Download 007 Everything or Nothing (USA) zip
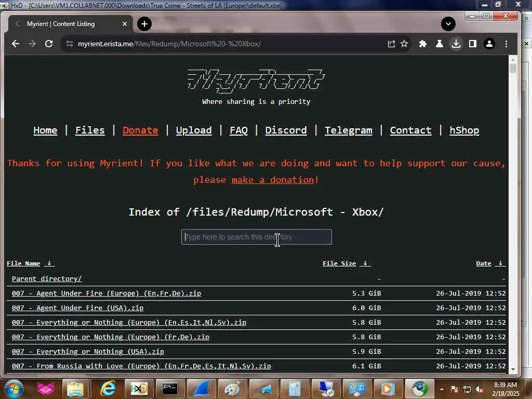The image size is (532, 399). [88, 352]
